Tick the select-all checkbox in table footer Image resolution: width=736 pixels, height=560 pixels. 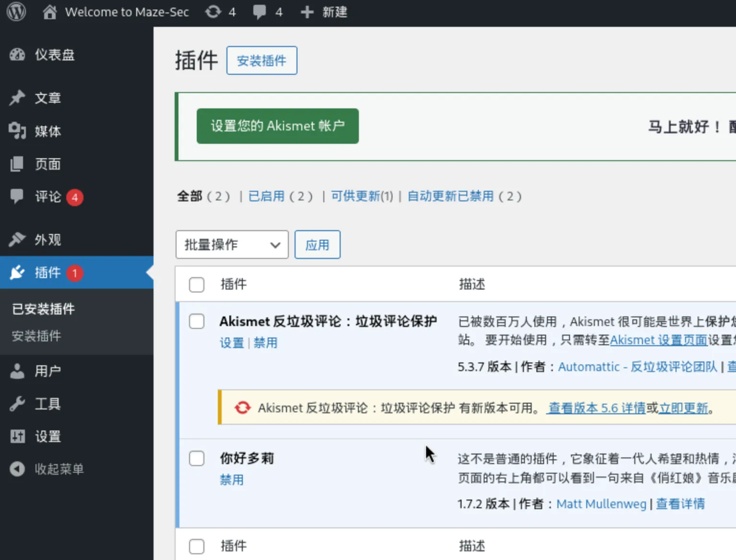(197, 546)
